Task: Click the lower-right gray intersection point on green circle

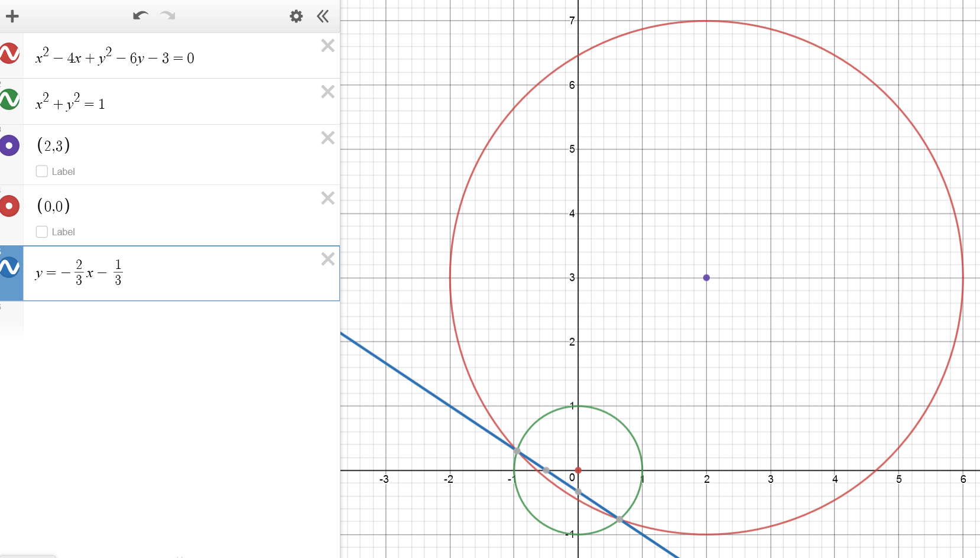Action: [x=619, y=519]
